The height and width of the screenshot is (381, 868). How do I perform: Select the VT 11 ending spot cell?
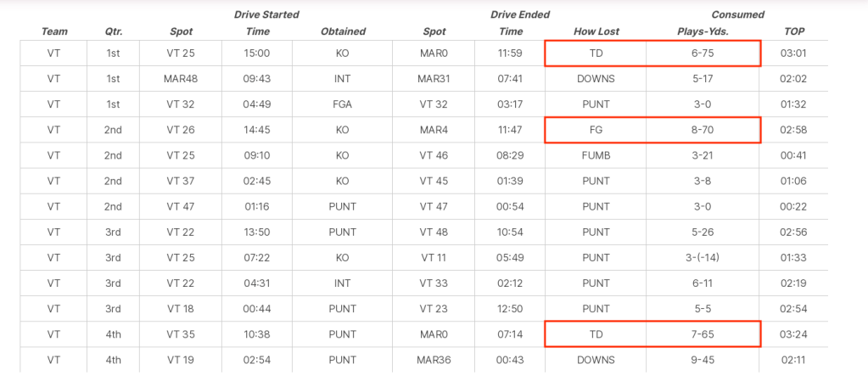(x=434, y=257)
